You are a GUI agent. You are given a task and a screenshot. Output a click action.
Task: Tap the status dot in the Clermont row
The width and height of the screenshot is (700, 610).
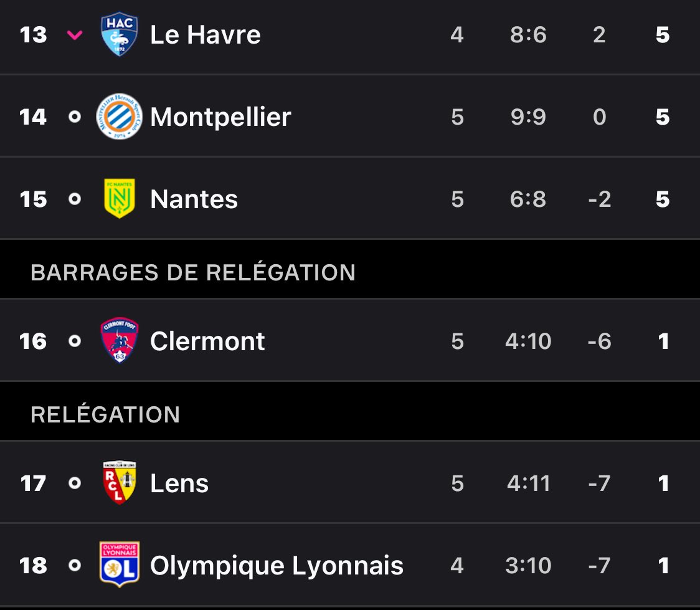click(75, 341)
